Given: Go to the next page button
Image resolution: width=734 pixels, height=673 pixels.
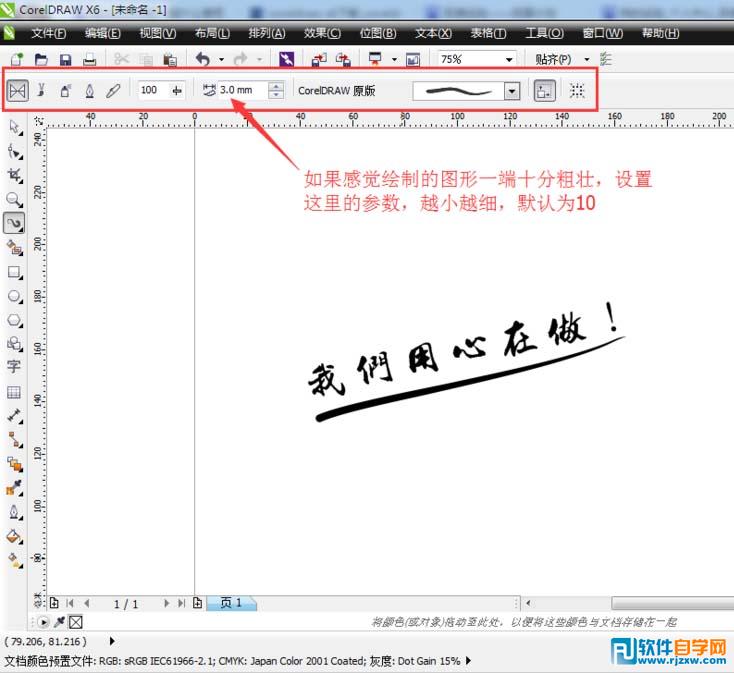Looking at the screenshot, I should [x=166, y=603].
